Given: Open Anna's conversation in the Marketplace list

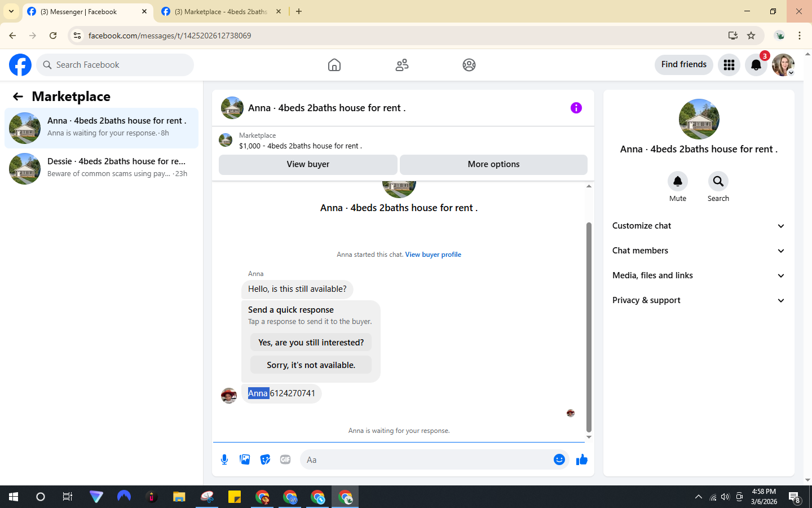Looking at the screenshot, I should (101, 128).
